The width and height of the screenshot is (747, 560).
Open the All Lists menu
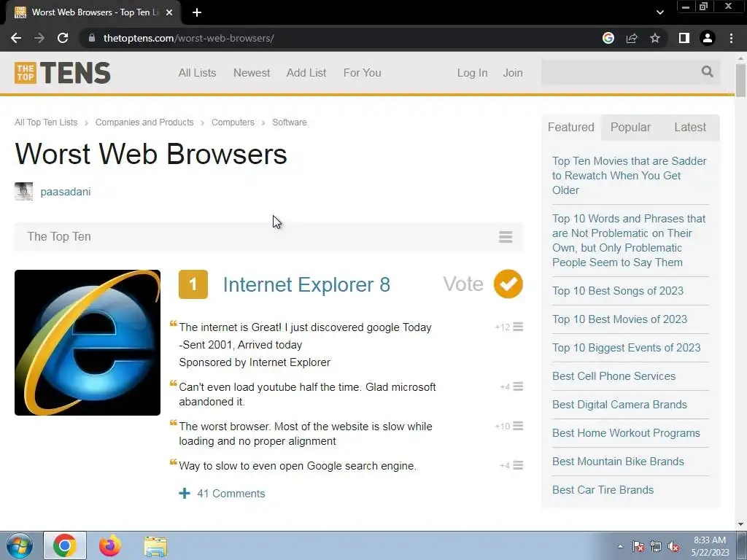[x=197, y=73]
